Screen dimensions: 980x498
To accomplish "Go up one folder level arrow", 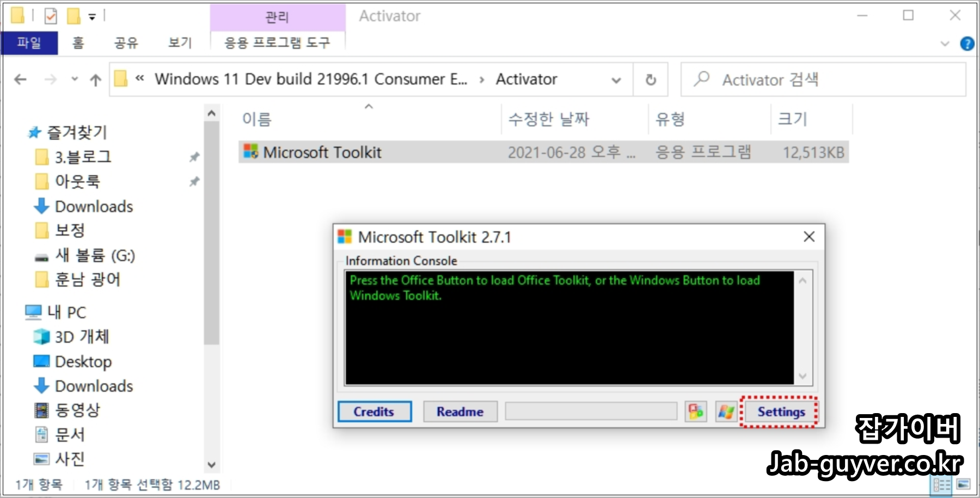I will point(96,80).
